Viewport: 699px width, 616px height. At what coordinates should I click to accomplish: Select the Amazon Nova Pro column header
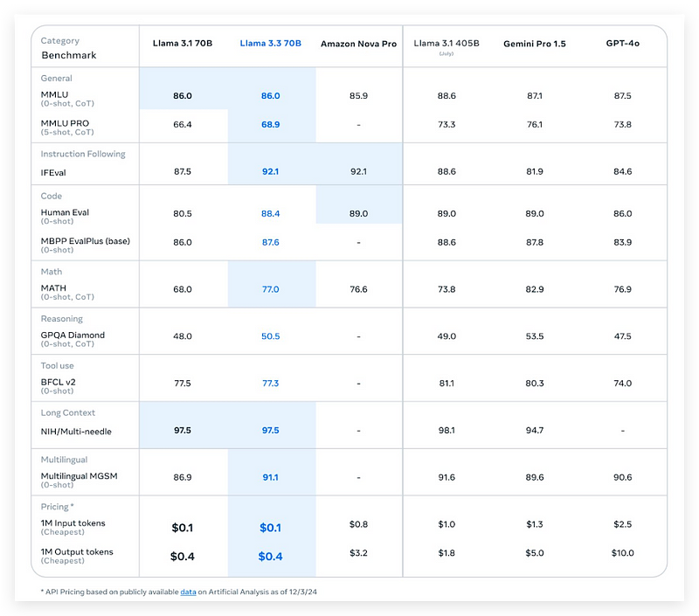[x=358, y=42]
